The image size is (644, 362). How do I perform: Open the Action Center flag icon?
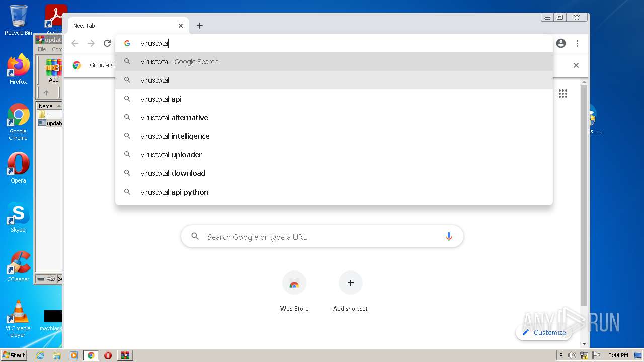596,355
